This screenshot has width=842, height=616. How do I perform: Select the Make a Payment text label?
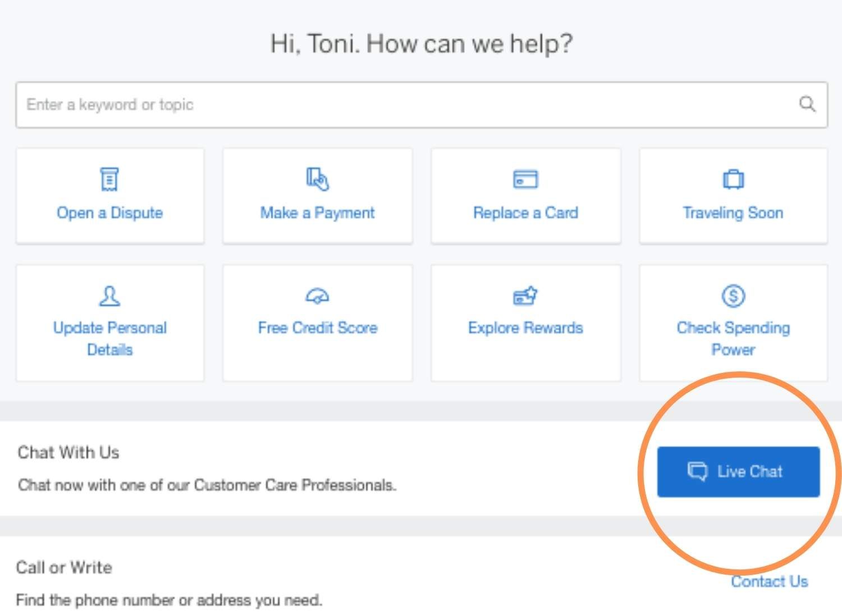[317, 213]
